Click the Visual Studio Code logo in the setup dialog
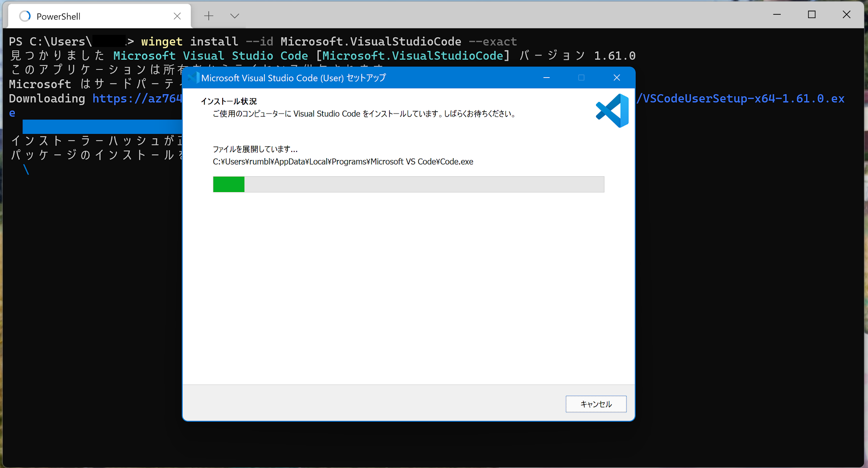 612,111
